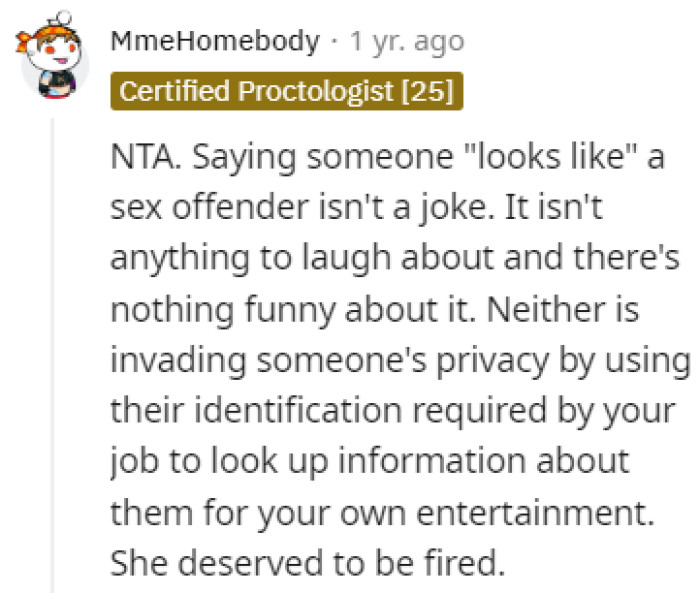Open the MmeHomebody user profile link
This screenshot has height=593, width=700.
(215, 41)
